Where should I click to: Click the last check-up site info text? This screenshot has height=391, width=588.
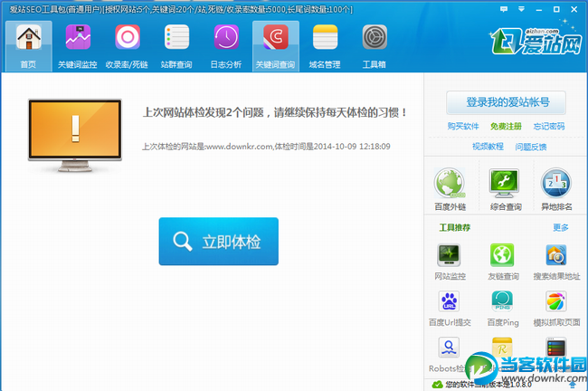click(266, 147)
